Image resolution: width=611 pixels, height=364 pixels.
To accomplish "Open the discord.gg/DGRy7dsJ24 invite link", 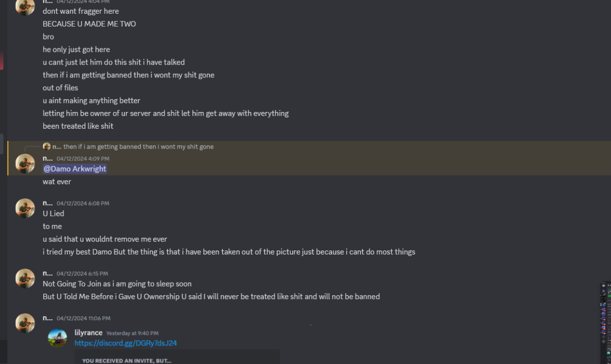I will [x=126, y=343].
